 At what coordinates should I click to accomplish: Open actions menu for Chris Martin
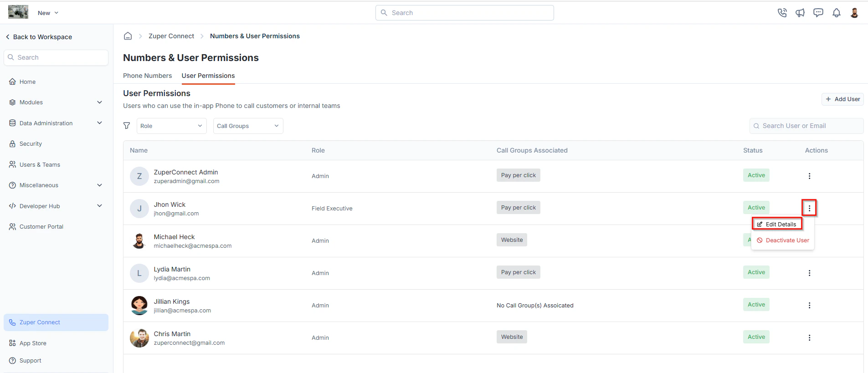tap(809, 337)
